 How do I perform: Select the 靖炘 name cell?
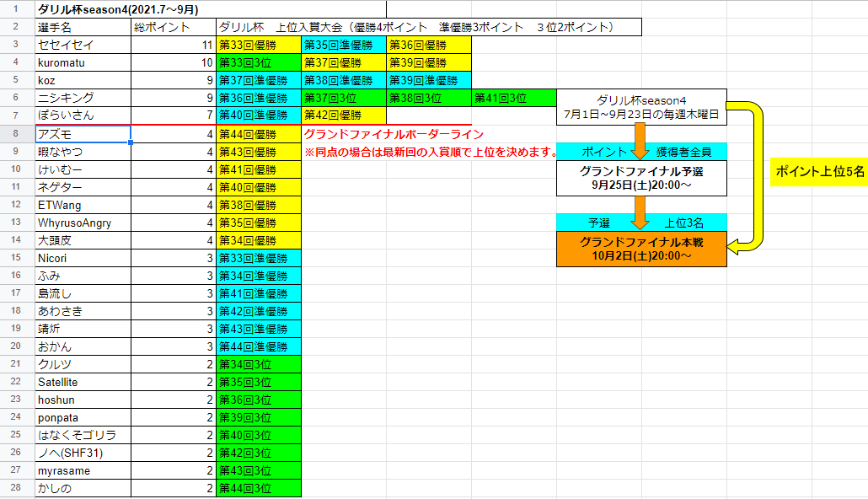pyautogui.click(x=83, y=329)
